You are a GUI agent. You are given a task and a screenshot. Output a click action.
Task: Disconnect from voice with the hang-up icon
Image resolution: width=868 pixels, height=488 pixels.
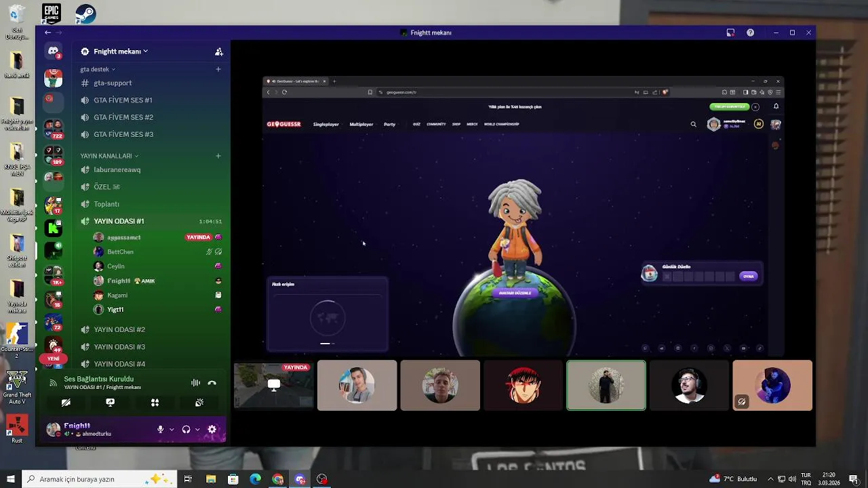coord(212,383)
